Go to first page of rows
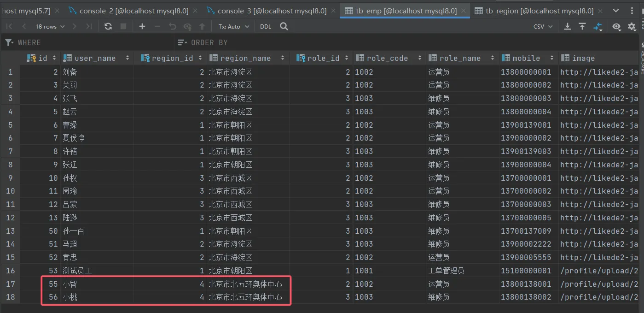This screenshot has height=313, width=644. [x=9, y=26]
